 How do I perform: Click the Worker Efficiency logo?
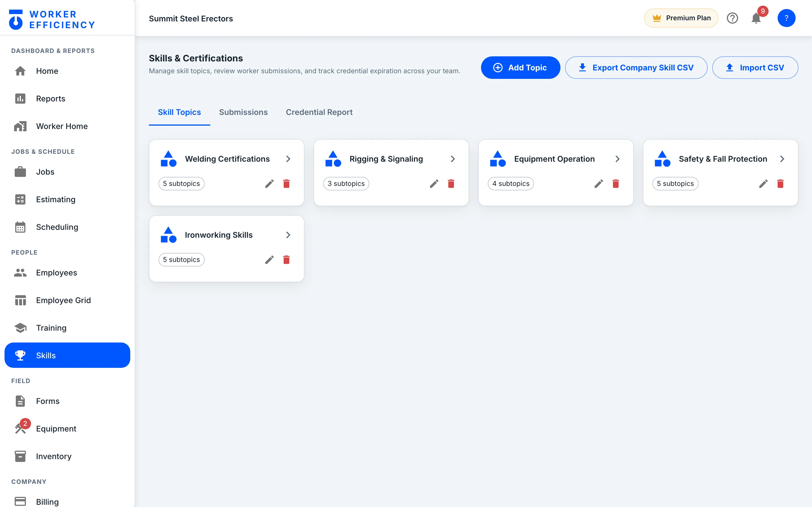point(52,19)
